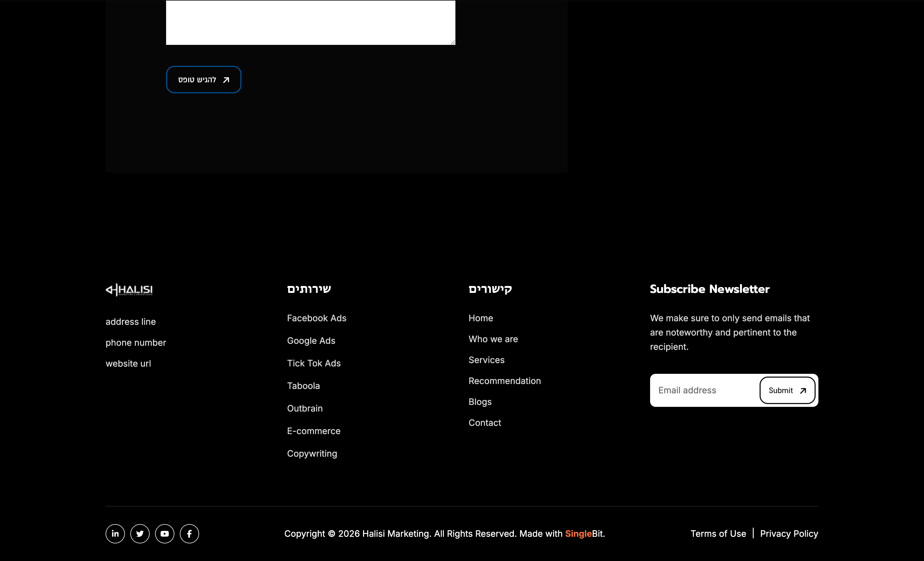Navigate to Recommendation page

(x=504, y=381)
